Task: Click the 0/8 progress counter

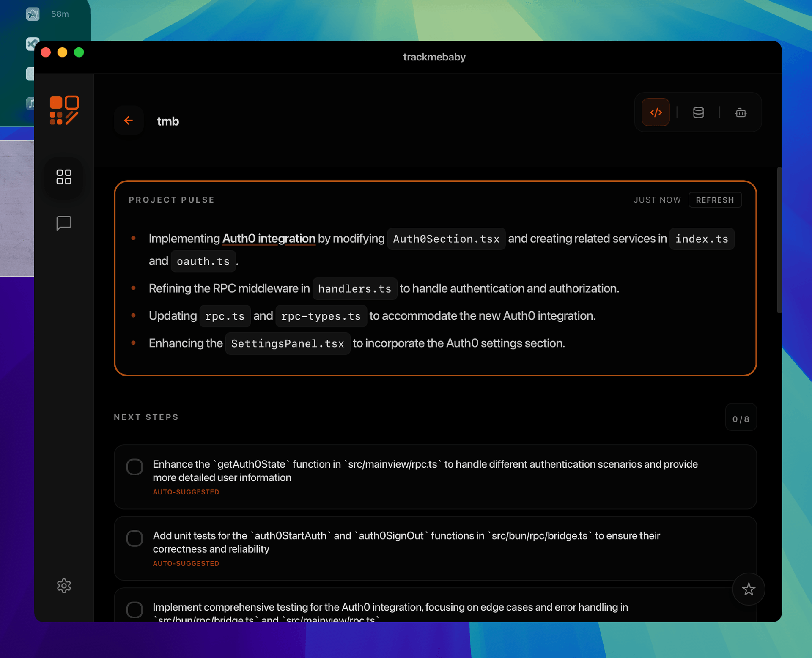Action: click(741, 418)
